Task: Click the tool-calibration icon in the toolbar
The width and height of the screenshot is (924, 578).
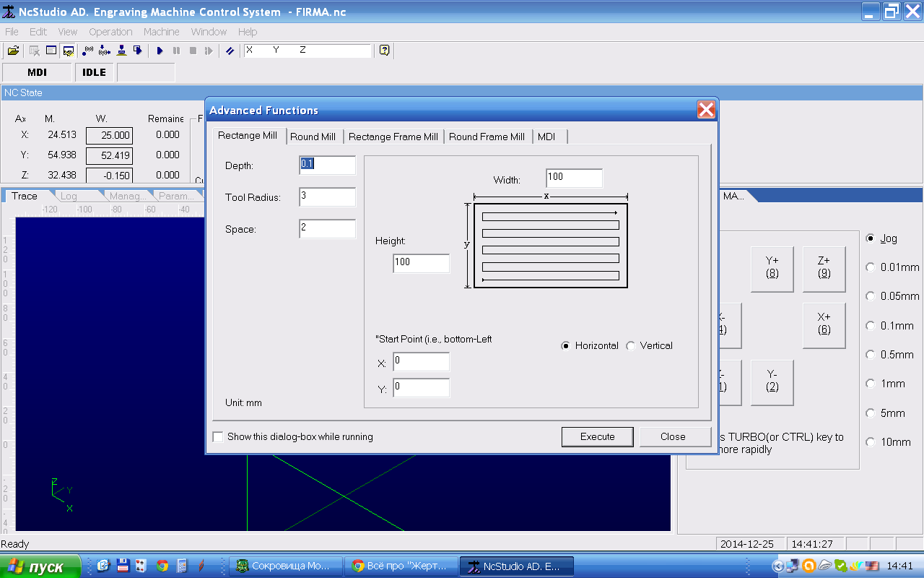Action: (x=121, y=51)
